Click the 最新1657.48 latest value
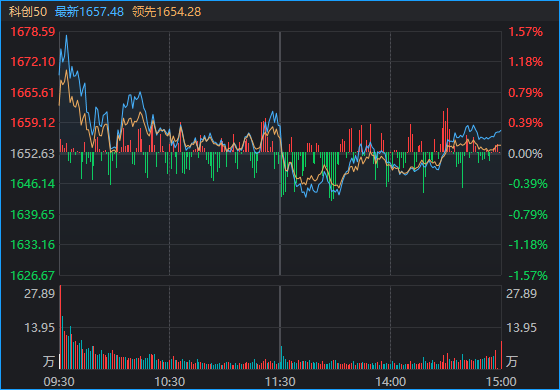 tap(89, 12)
